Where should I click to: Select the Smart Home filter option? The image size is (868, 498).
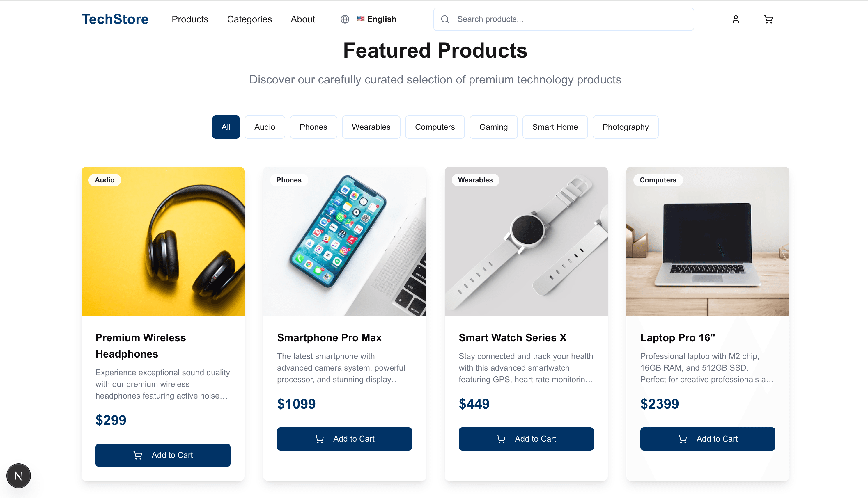555,127
